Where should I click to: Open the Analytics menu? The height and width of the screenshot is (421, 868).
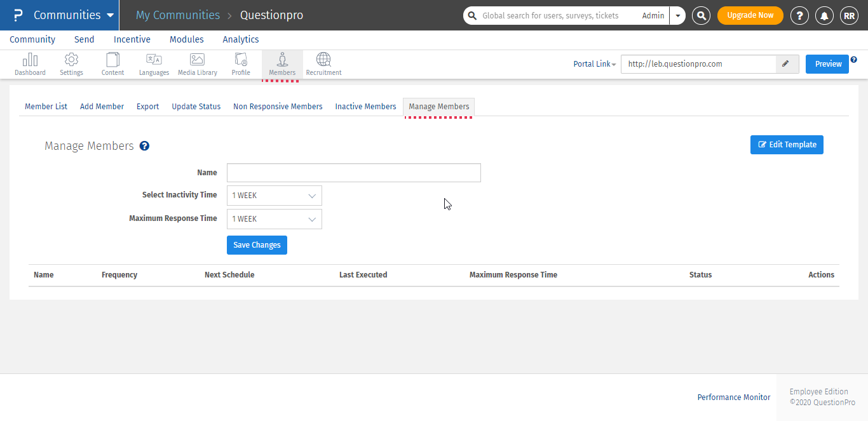coord(240,39)
